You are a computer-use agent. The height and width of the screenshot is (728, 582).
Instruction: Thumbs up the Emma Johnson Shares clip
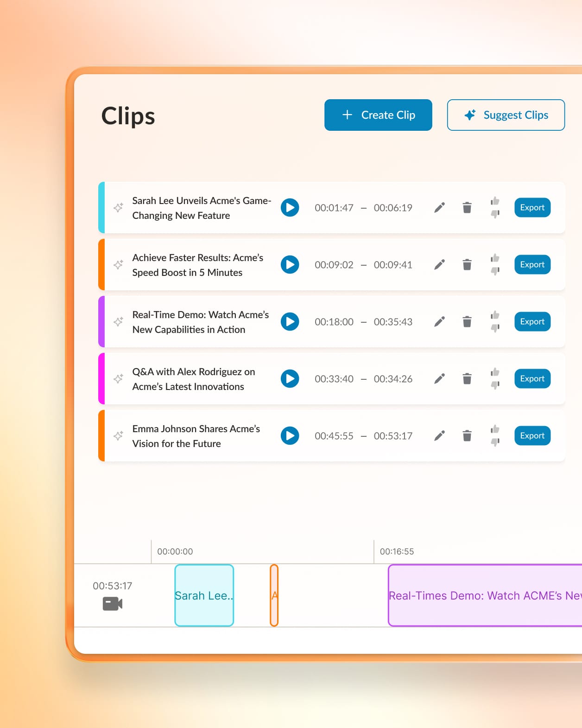(495, 429)
